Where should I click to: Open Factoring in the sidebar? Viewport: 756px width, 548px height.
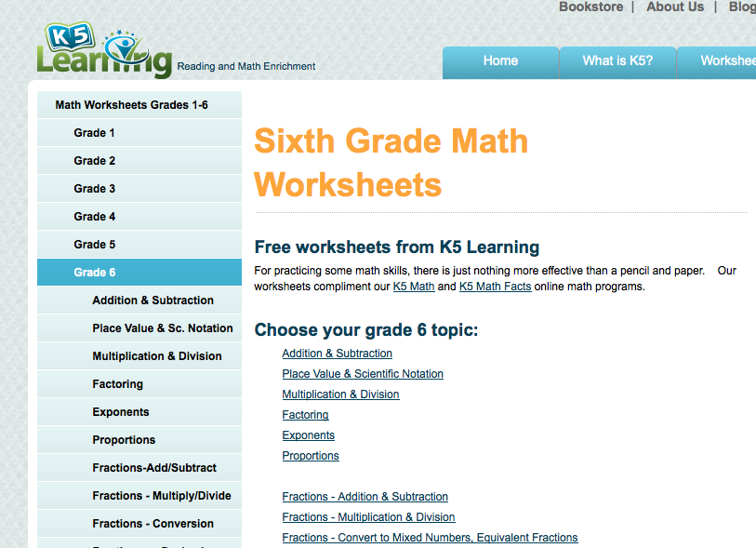[139, 384]
